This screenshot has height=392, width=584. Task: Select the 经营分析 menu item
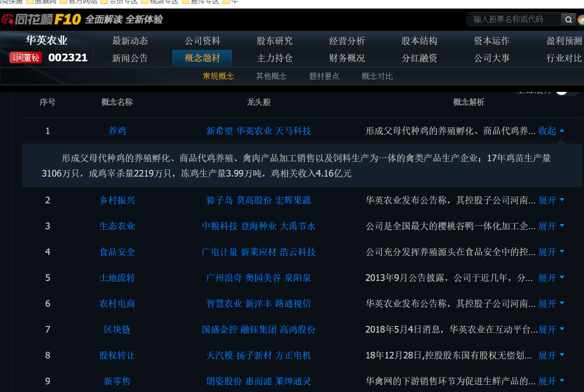[x=347, y=41]
